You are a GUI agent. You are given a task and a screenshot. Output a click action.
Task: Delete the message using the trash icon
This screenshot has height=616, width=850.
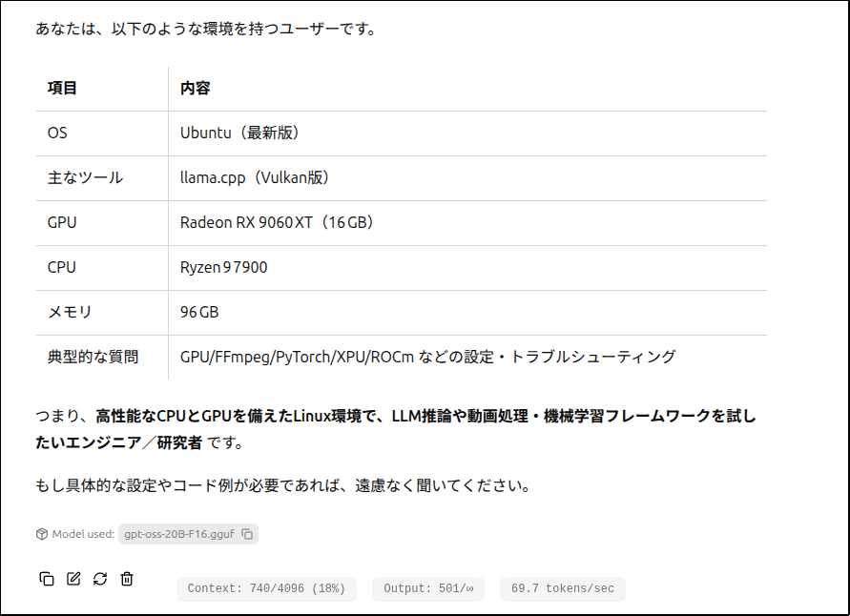[x=127, y=579]
